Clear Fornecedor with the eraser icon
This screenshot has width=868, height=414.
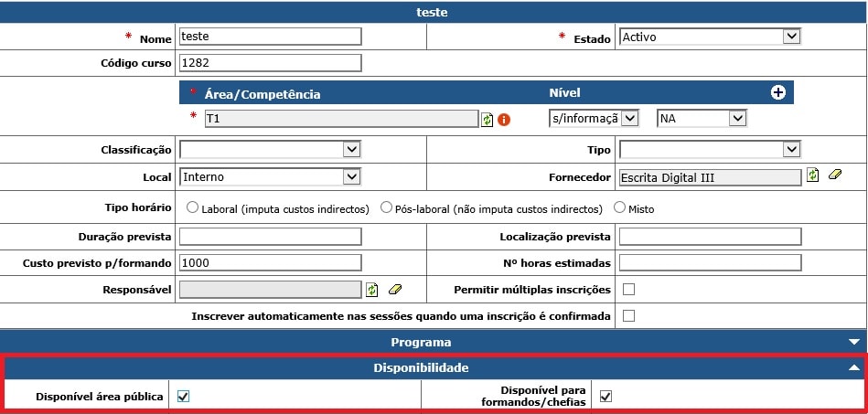click(835, 175)
